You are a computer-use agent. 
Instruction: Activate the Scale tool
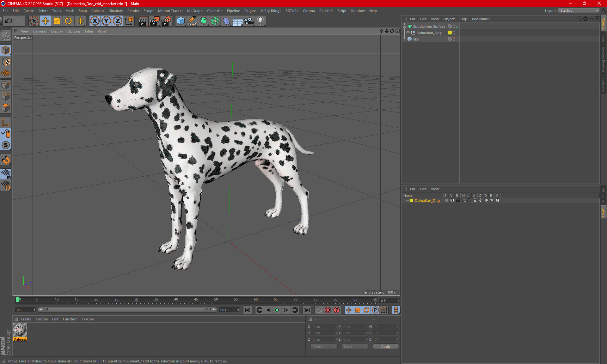coord(57,21)
